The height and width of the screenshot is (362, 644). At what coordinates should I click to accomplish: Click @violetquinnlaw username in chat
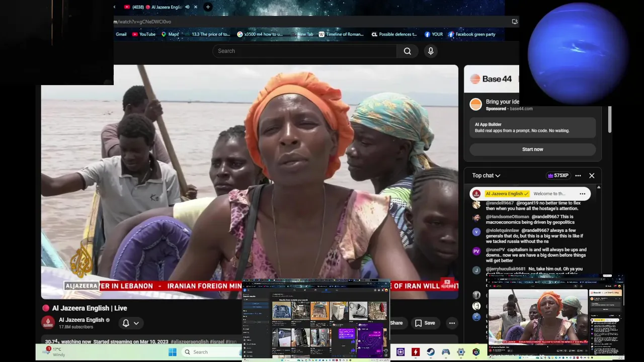[502, 230]
